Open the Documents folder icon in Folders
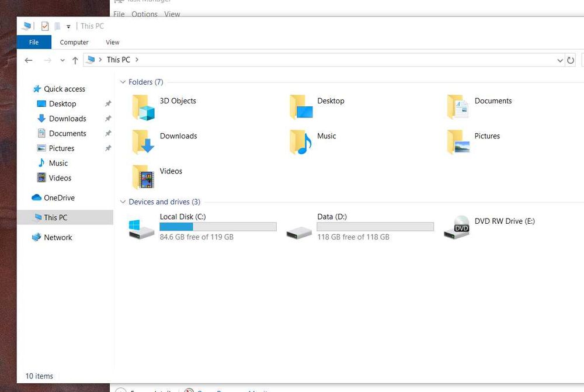Viewport: 584px width, 392px height. 458,107
